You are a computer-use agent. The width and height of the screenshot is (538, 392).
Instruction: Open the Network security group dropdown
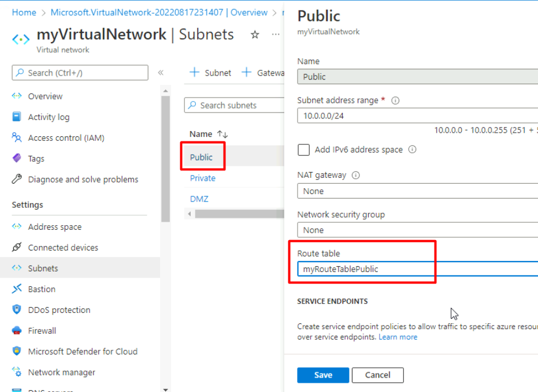(x=418, y=230)
